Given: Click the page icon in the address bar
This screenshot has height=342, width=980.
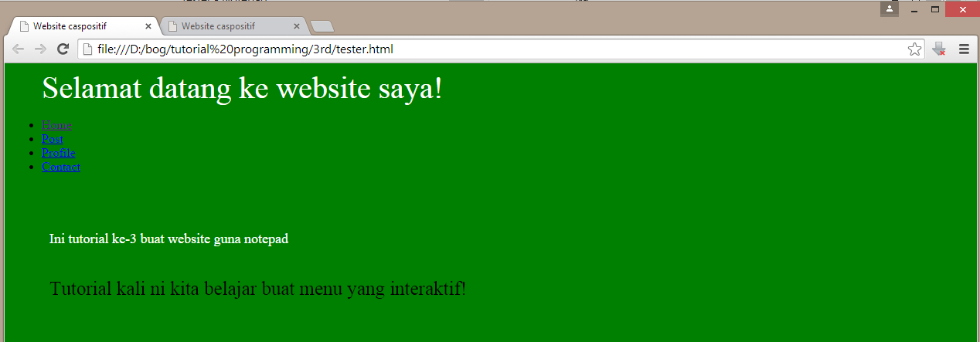Looking at the screenshot, I should [88, 49].
